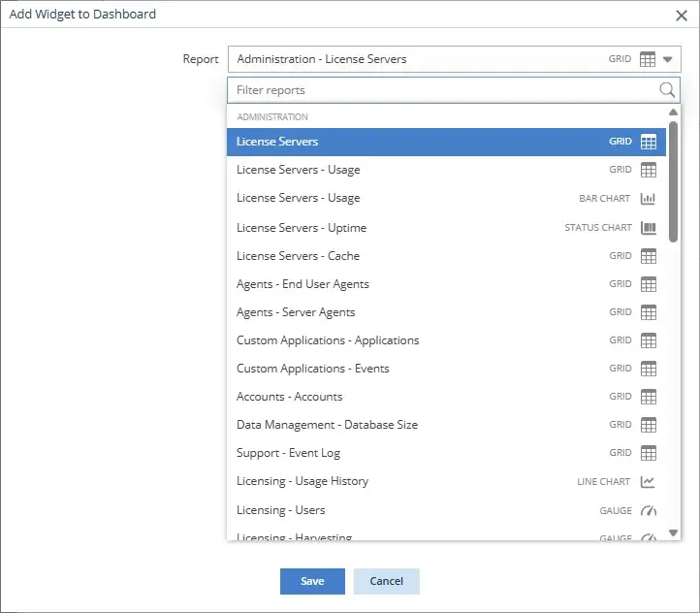This screenshot has height=613, width=700.
Task: Click the search magnifier icon in filter box
Action: click(x=667, y=90)
